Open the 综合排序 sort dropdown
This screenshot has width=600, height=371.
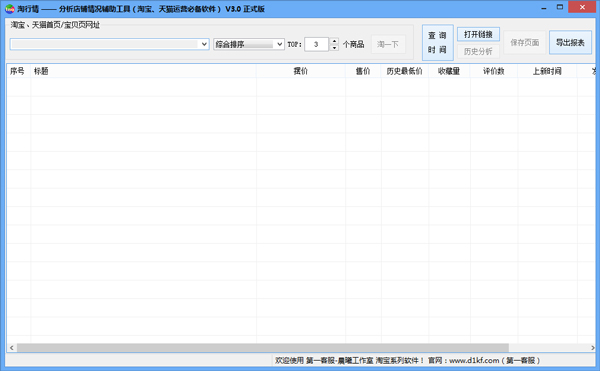coord(249,44)
